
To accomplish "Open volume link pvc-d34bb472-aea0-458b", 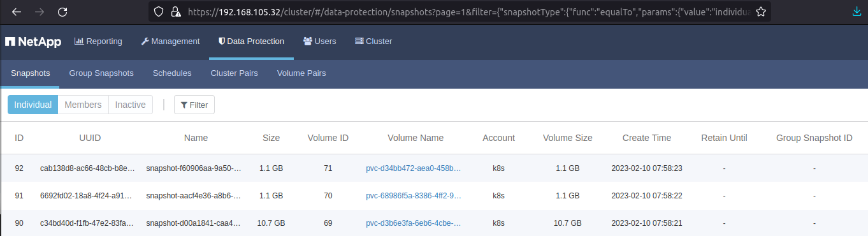I will tap(413, 168).
